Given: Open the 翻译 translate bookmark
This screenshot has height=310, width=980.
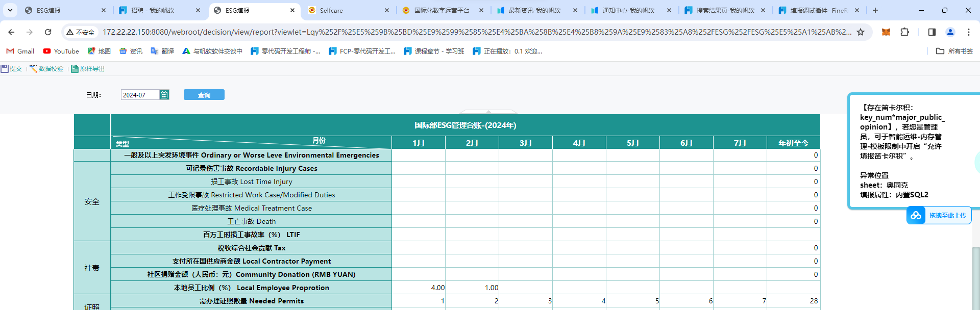Looking at the screenshot, I should tap(162, 51).
